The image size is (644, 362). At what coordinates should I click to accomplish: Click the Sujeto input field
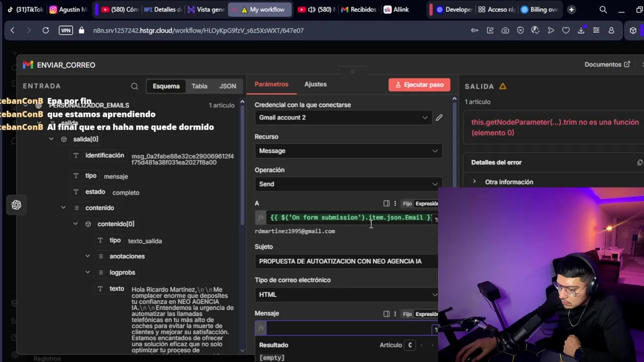[347, 261]
